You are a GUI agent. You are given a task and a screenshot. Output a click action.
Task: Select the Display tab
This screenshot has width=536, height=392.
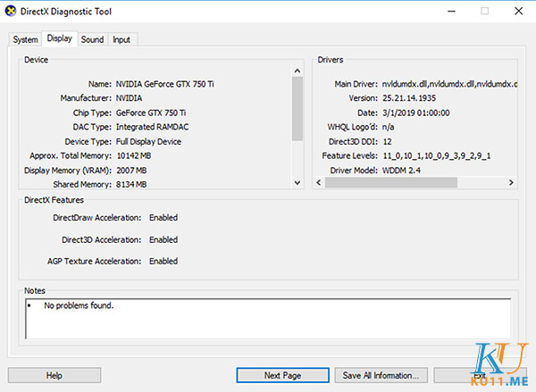pyautogui.click(x=60, y=39)
